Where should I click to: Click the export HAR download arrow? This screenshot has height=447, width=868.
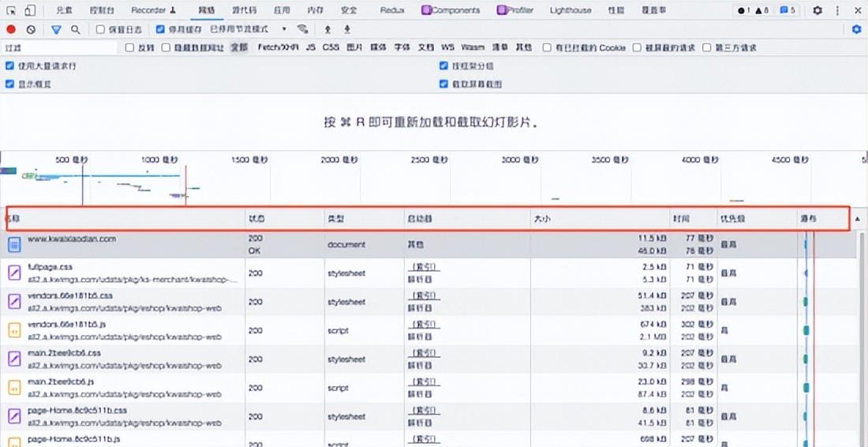(x=347, y=29)
